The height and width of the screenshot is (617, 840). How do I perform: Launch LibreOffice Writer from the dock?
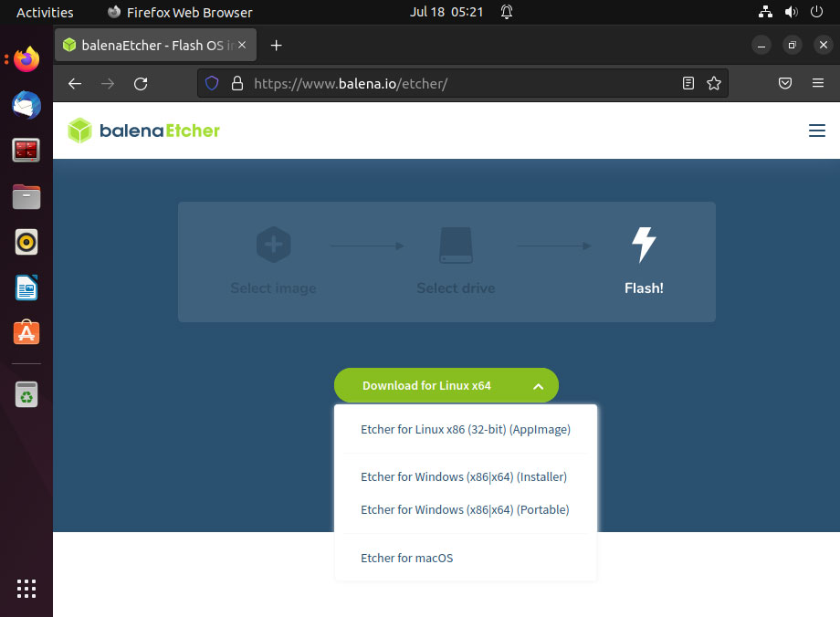click(x=26, y=288)
